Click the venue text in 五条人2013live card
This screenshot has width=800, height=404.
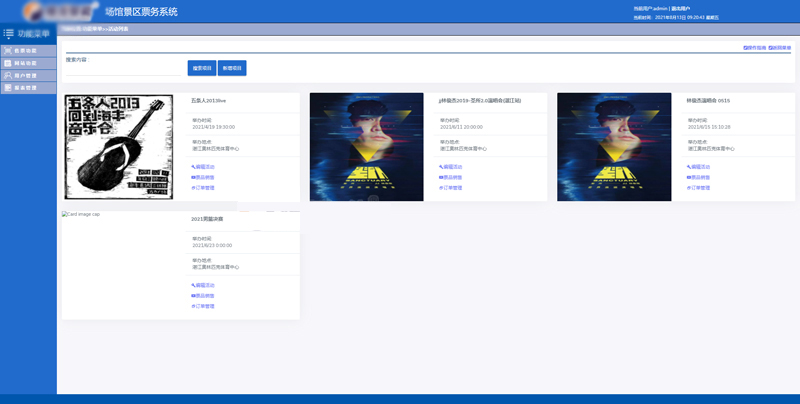coord(216,149)
